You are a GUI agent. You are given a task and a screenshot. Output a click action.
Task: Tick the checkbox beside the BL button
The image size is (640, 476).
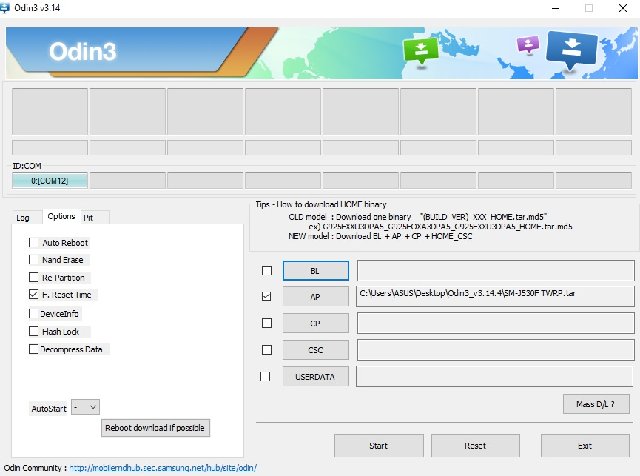point(267,271)
